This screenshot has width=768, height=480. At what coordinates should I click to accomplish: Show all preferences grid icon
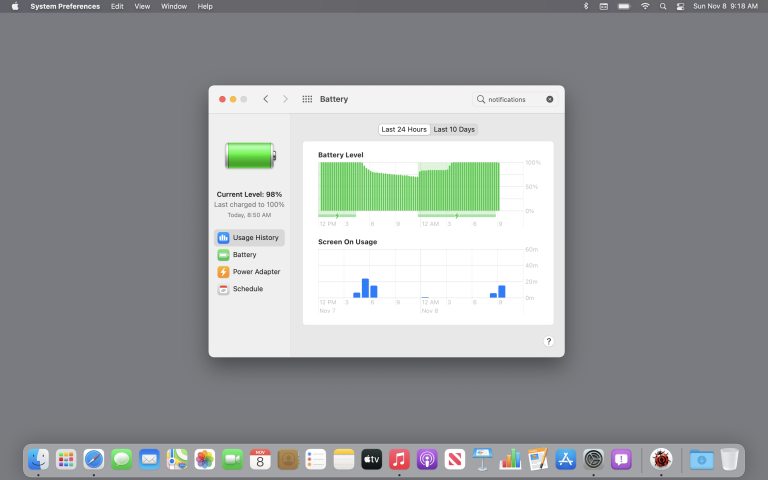click(x=307, y=99)
